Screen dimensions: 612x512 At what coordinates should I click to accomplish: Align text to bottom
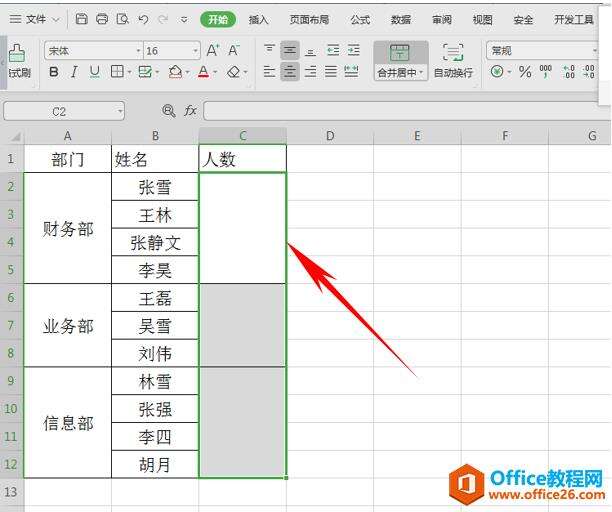pos(310,50)
